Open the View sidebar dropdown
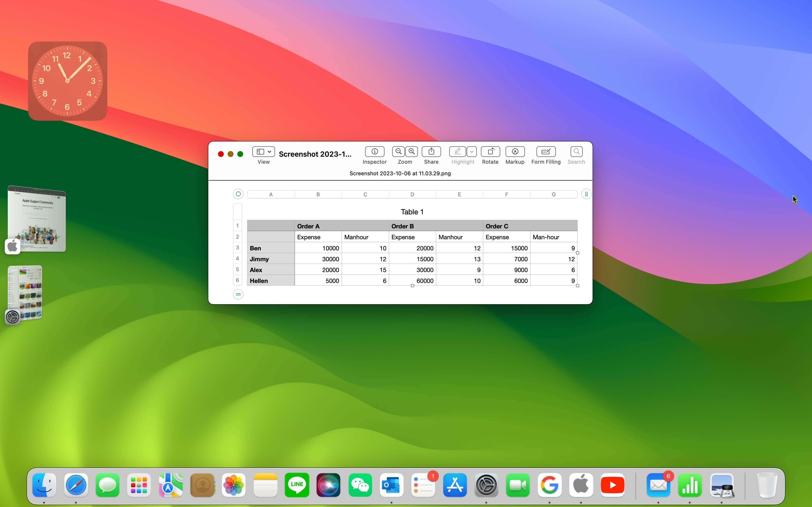Screen dimensions: 812x507 click(x=263, y=152)
